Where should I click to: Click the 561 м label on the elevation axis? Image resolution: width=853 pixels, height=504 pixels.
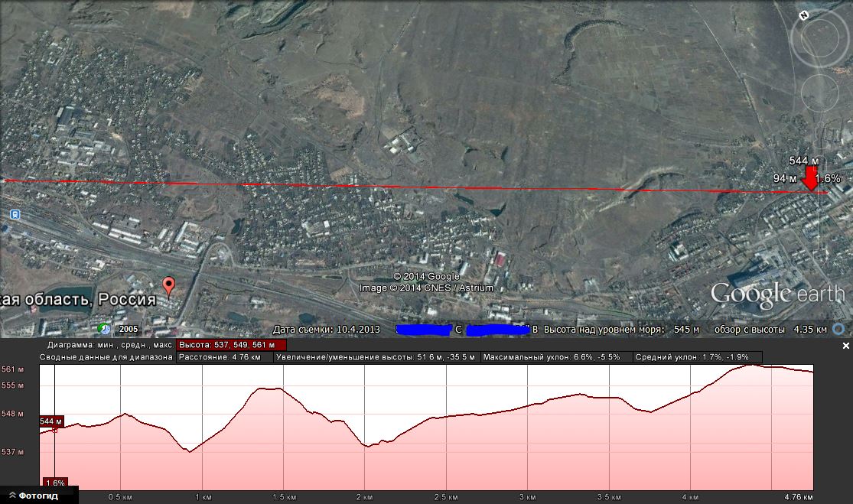point(12,369)
